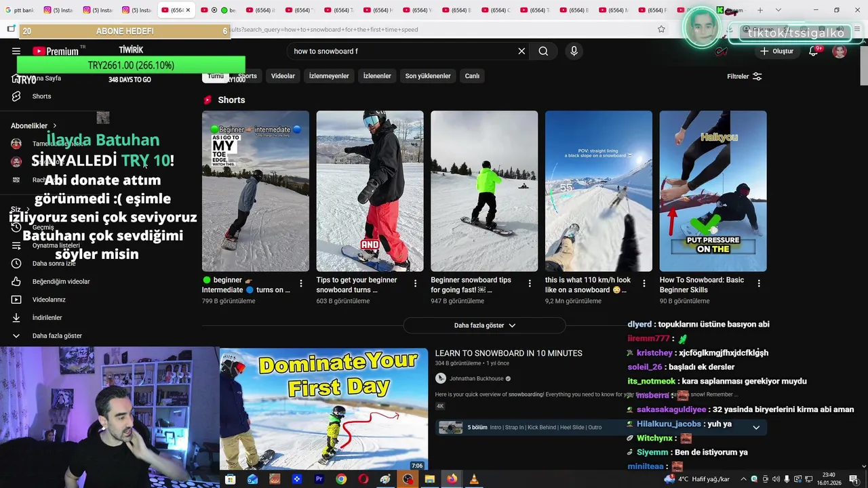
Task: Click the Oluştur create button
Action: [x=777, y=51]
